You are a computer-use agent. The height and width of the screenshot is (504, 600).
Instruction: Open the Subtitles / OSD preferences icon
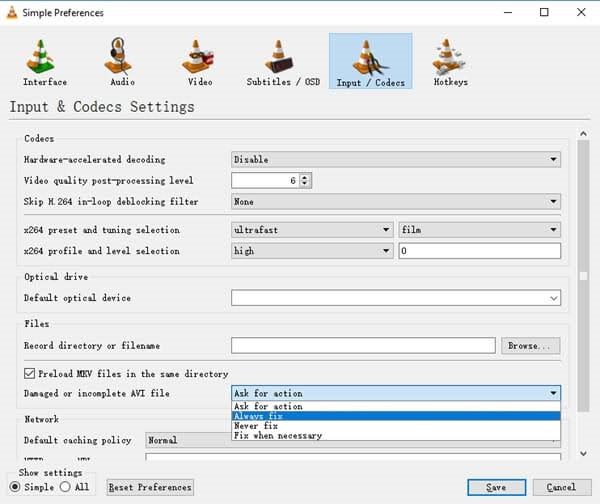(280, 57)
